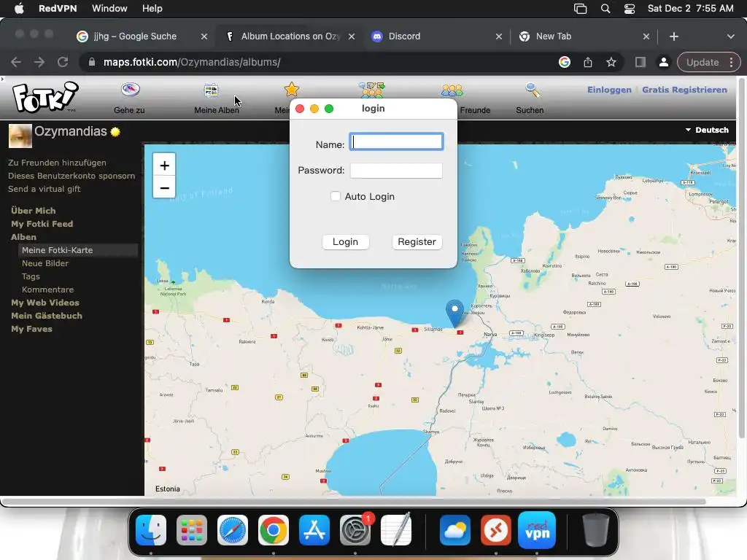Image resolution: width=747 pixels, height=560 pixels.
Task: Open Chrome from the Dock
Action: [x=273, y=529]
